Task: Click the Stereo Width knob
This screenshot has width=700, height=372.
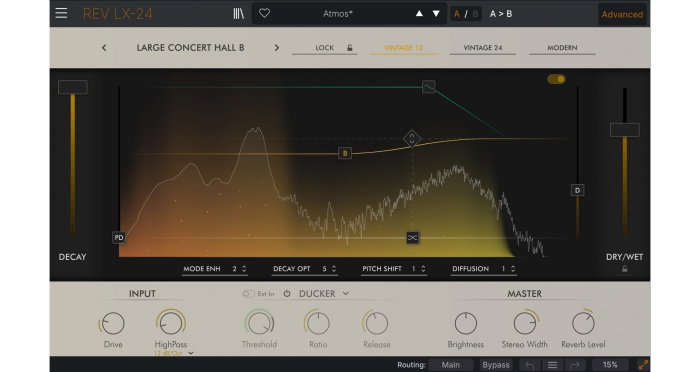Action: [525, 323]
